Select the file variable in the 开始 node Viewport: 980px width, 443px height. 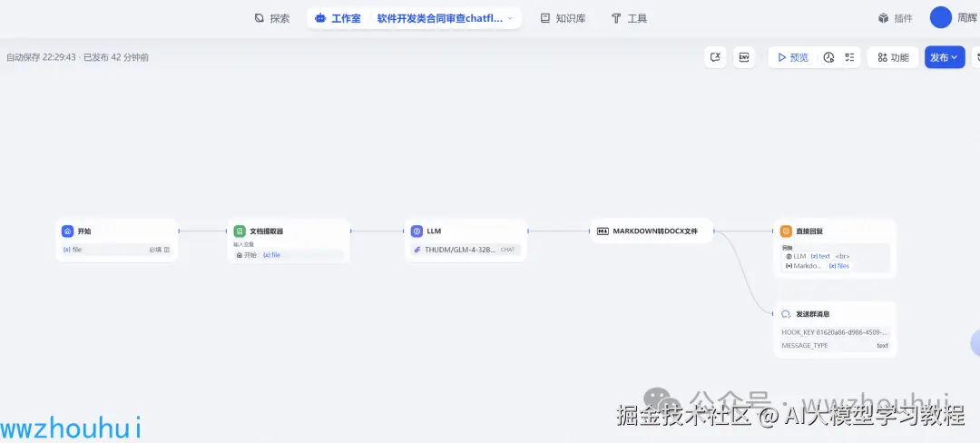pyautogui.click(x=117, y=250)
